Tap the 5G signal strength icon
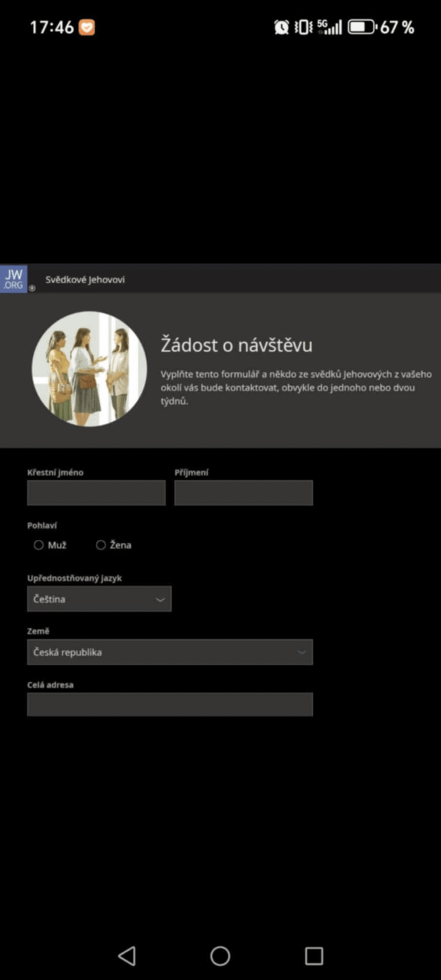Image resolution: width=441 pixels, height=980 pixels. [330, 27]
